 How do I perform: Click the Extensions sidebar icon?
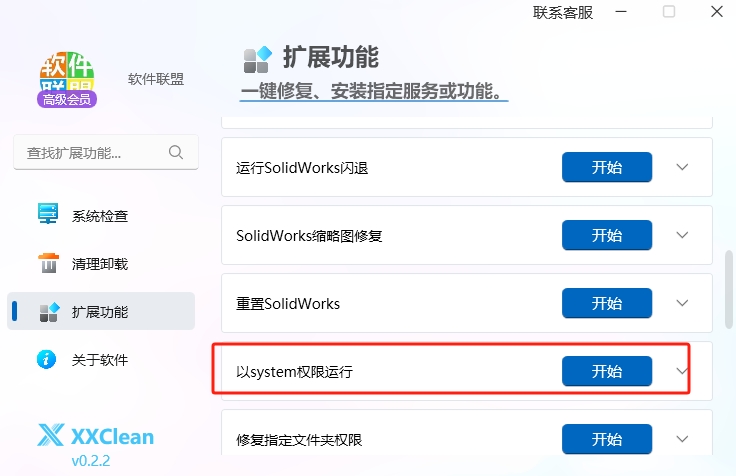48,311
